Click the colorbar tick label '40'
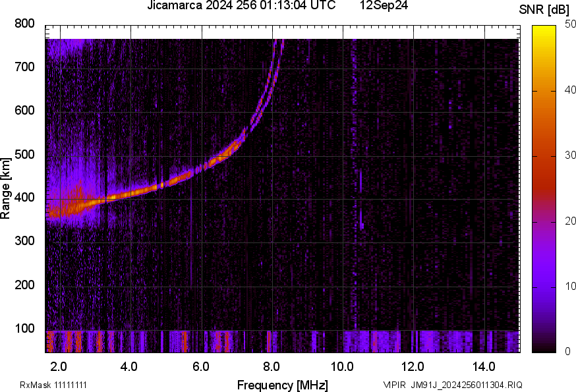 click(570, 90)
